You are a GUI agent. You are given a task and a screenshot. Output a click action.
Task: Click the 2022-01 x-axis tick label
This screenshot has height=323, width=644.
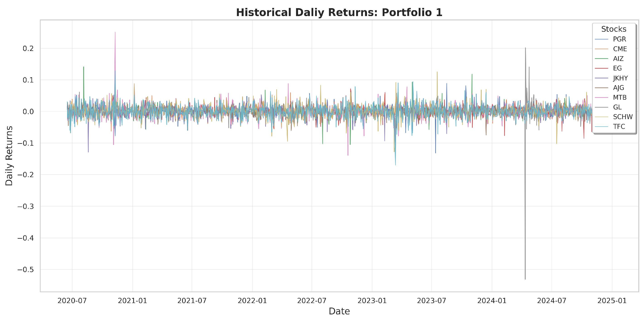click(252, 301)
